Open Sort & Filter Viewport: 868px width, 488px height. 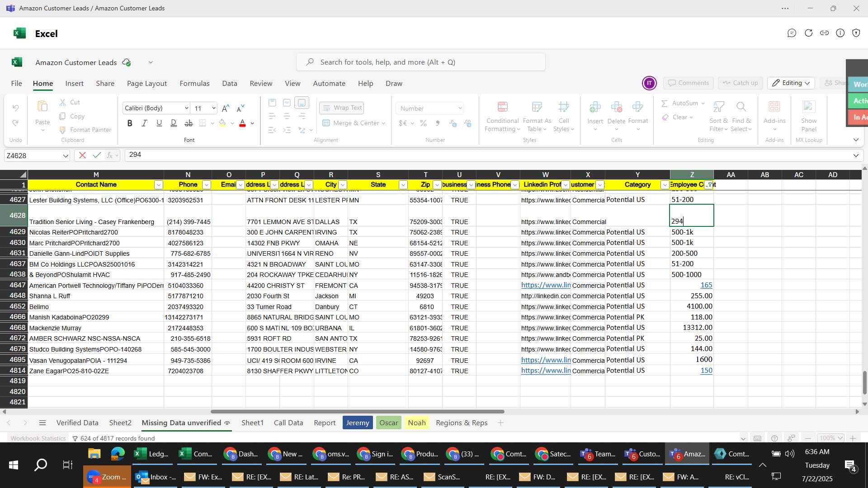click(x=718, y=117)
